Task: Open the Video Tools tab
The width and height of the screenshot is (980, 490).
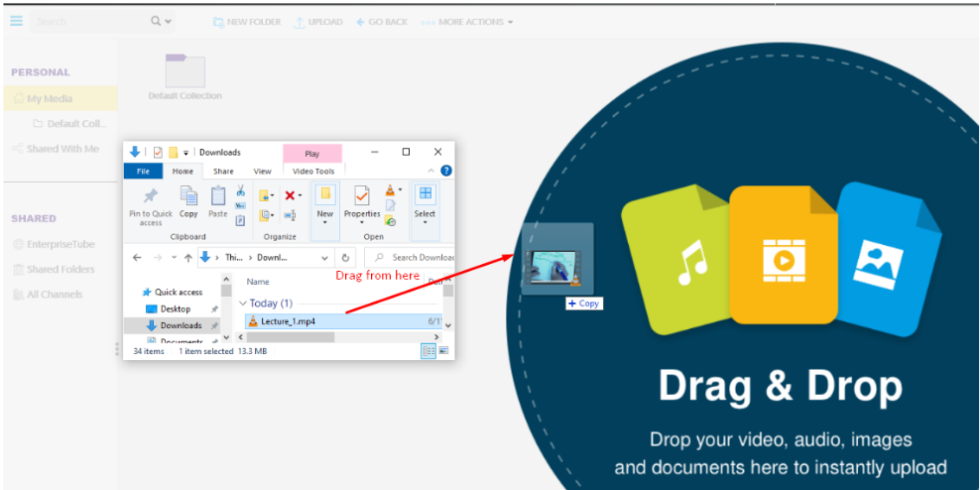Action: 312,172
